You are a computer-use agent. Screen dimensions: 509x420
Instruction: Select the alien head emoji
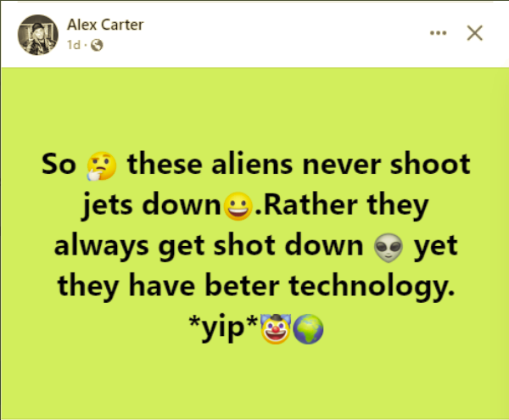point(389,247)
